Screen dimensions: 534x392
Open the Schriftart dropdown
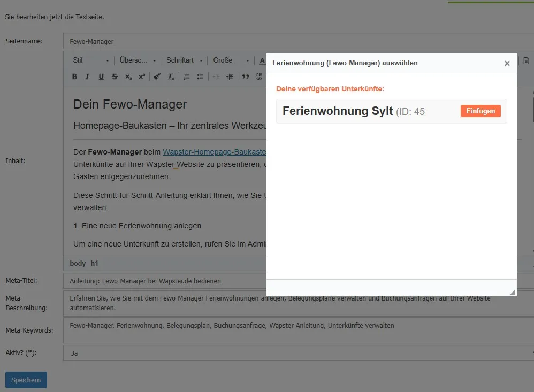pos(185,60)
